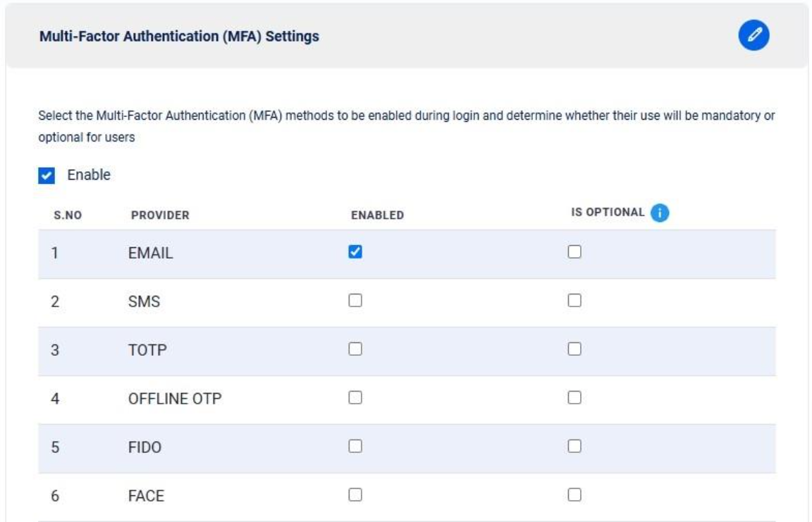
Task: Click the blue pencil edit icon
Action: pyautogui.click(x=753, y=36)
